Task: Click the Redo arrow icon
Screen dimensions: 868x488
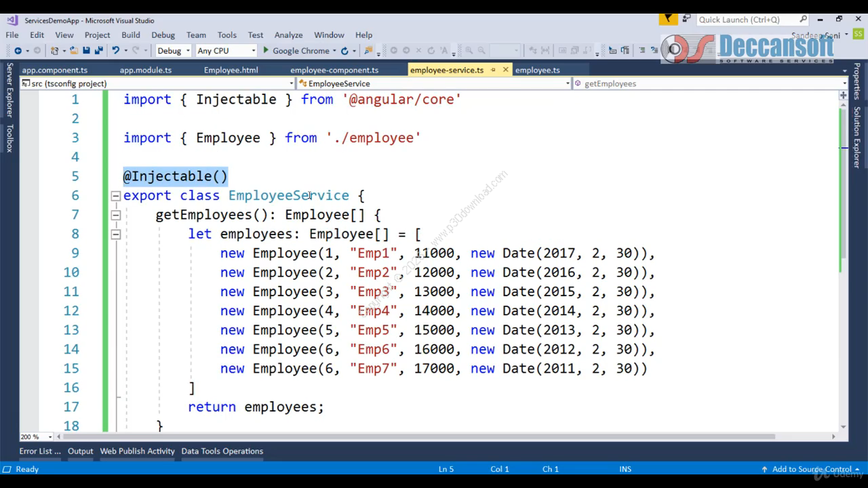Action: (x=136, y=51)
